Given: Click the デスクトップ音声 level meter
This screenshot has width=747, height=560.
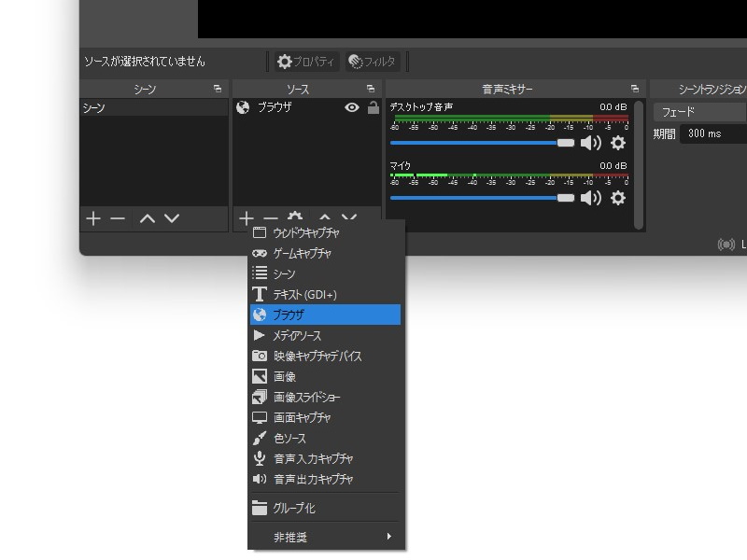Looking at the screenshot, I should (509, 119).
